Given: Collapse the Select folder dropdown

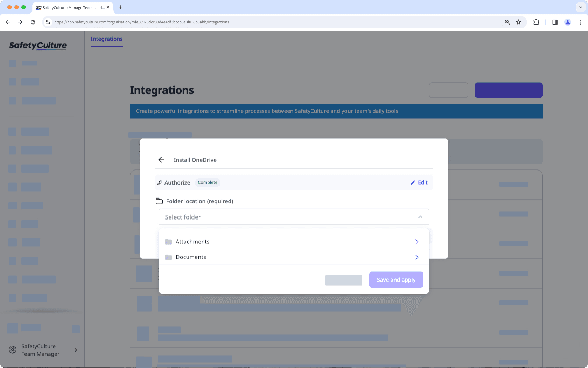Looking at the screenshot, I should (420, 217).
